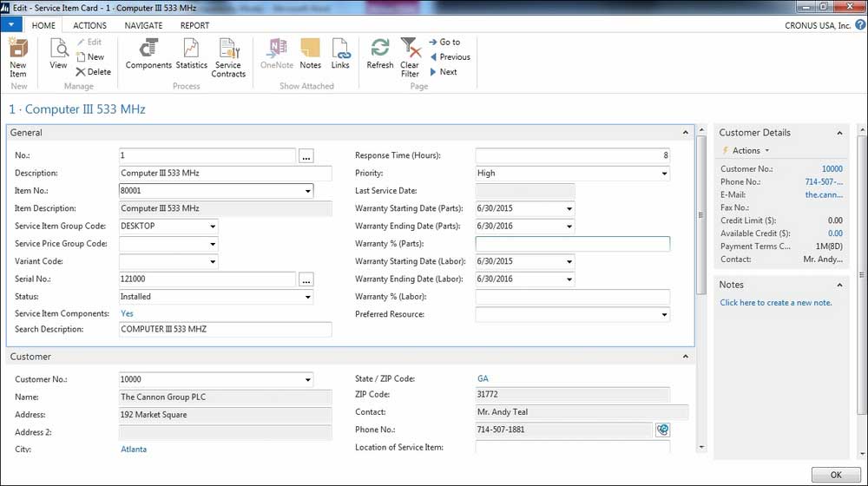
Task: Delete the service item record
Action: (x=94, y=72)
